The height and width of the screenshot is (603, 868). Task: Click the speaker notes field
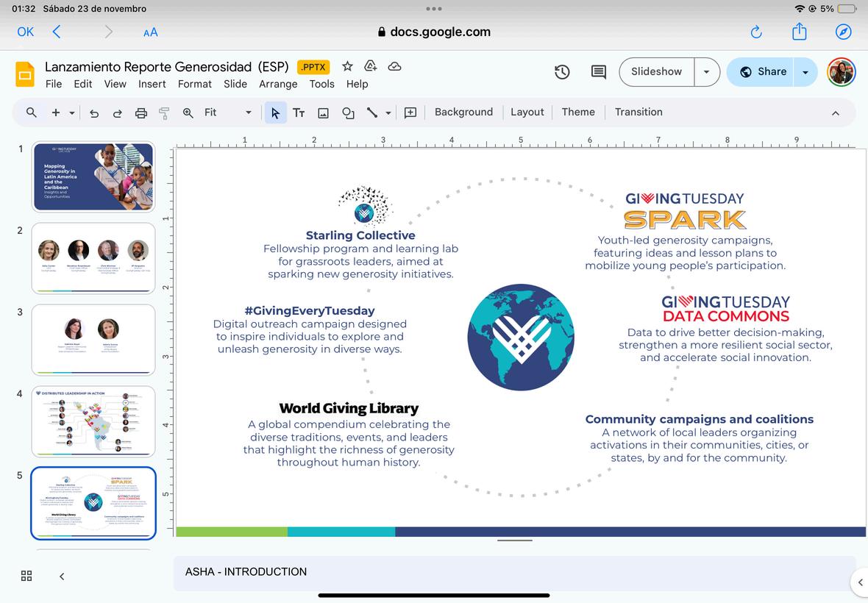pos(514,573)
